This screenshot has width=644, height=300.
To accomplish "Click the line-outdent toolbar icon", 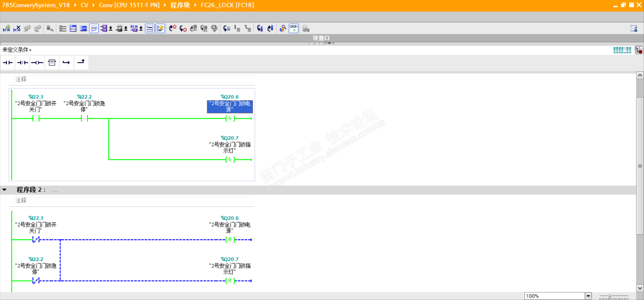I will coord(247,28).
